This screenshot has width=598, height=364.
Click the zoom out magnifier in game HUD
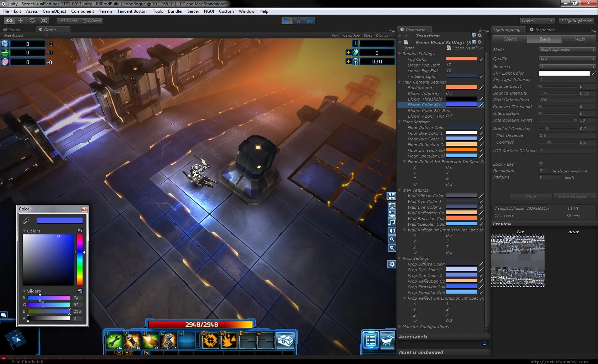click(x=392, y=248)
